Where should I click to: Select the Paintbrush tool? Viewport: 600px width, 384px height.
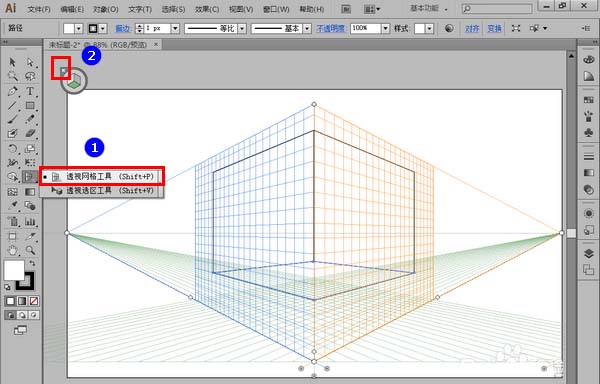click(12, 119)
